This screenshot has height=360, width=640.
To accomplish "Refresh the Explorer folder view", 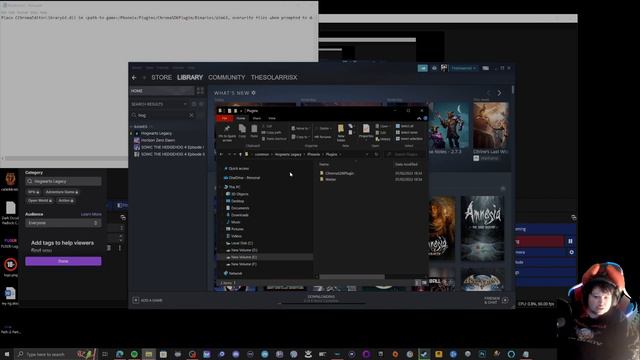I will click(376, 155).
